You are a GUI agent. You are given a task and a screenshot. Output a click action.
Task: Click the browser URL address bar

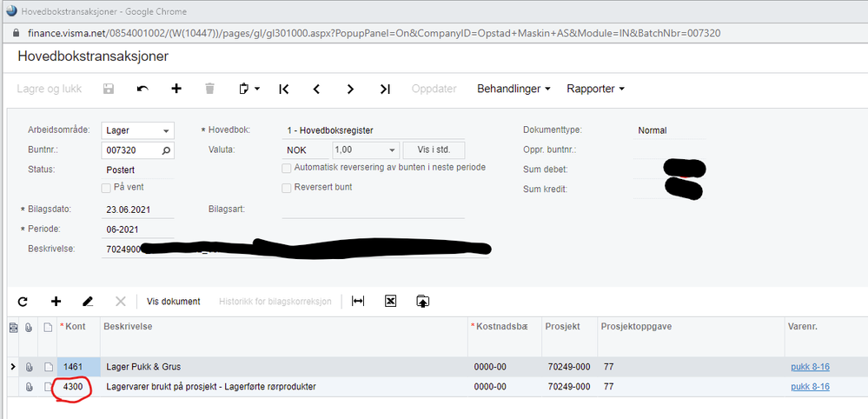tap(374, 33)
